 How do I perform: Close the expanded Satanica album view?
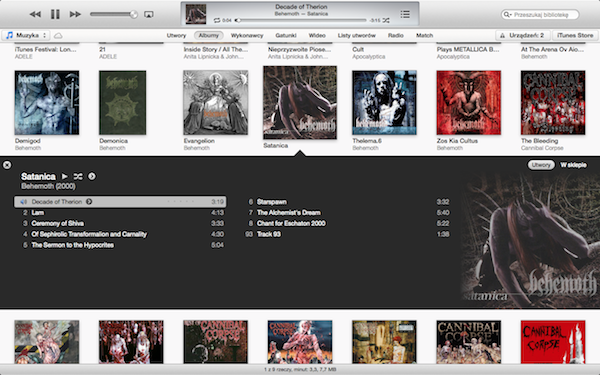coord(7,165)
